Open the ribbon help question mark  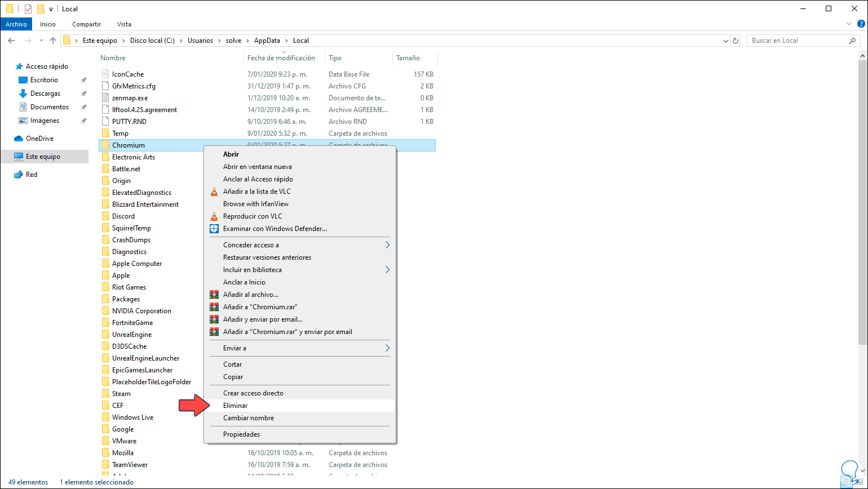[x=861, y=24]
